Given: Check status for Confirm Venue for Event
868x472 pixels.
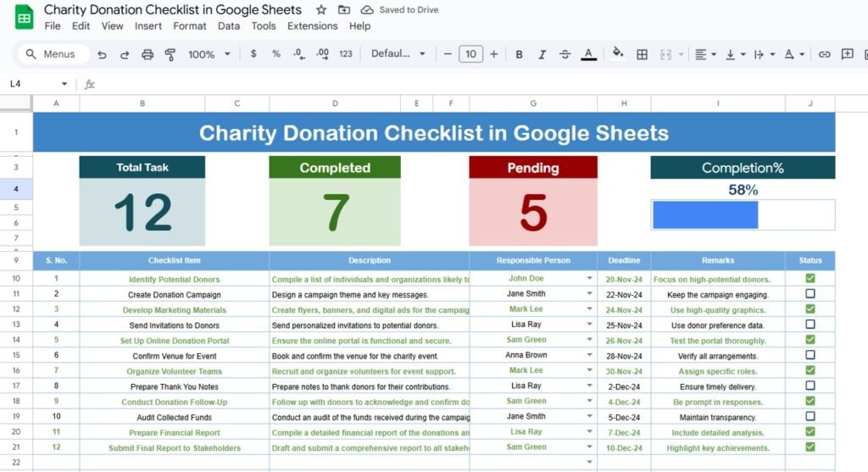Looking at the screenshot, I should point(810,355).
